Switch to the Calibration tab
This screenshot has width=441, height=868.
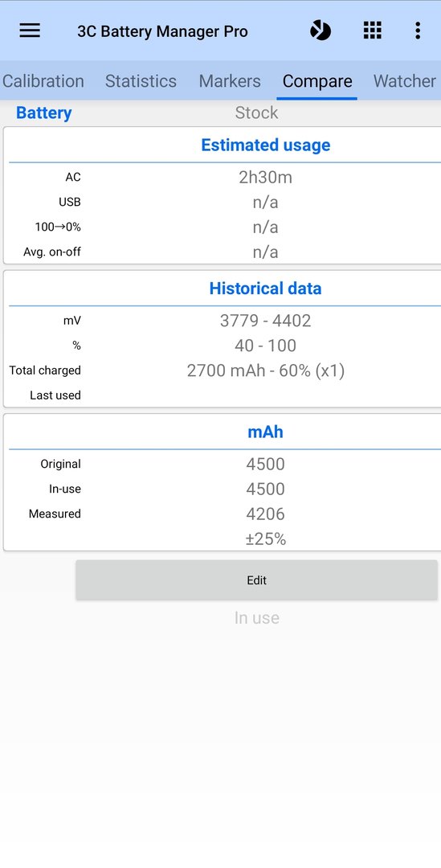43,81
